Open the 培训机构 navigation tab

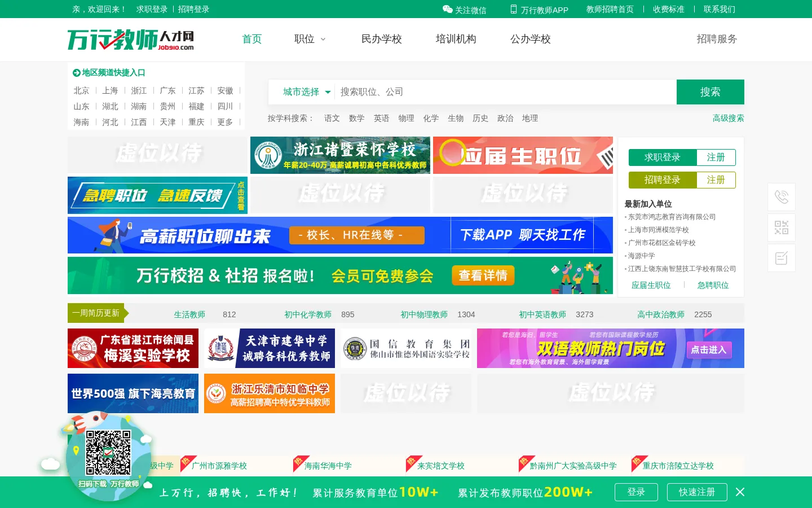coord(456,39)
